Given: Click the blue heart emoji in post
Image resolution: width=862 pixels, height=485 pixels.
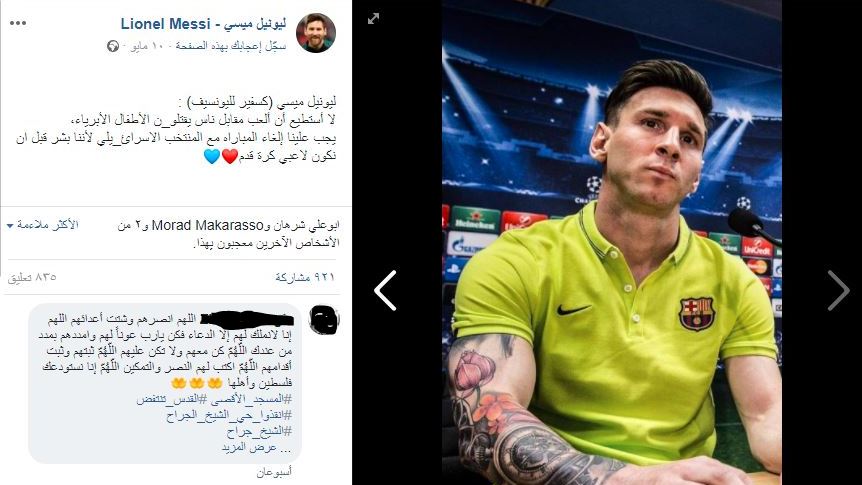Looking at the screenshot, I should (x=212, y=156).
